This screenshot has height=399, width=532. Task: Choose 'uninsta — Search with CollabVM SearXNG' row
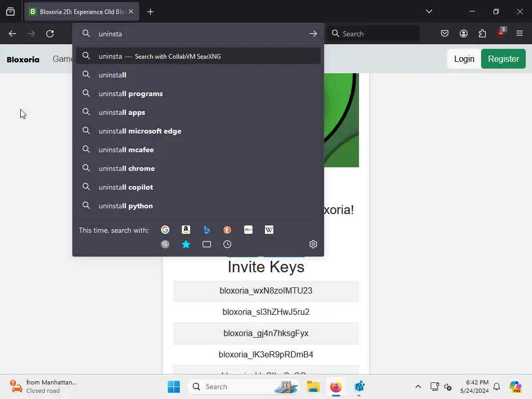(x=198, y=56)
